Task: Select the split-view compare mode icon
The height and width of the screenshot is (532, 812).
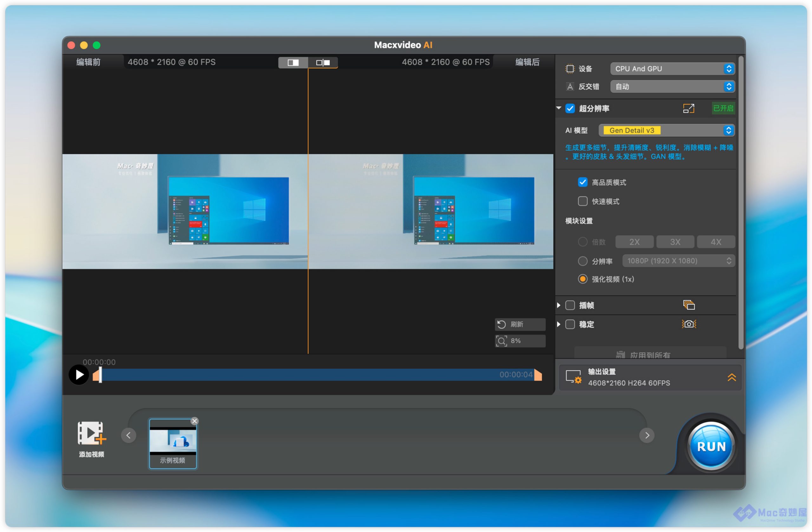Action: pos(293,63)
